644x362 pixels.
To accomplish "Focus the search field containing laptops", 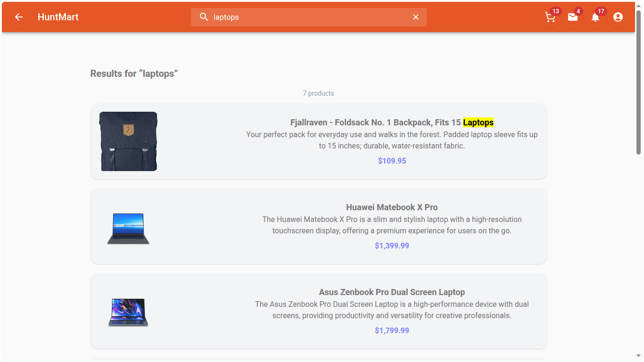I will 309,17.
